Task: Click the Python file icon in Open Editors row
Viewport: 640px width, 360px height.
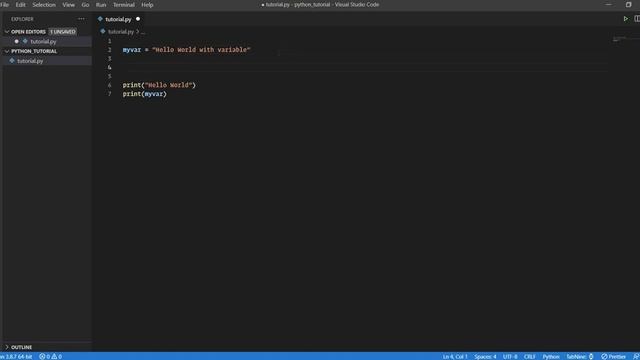Action: pyautogui.click(x=25, y=41)
